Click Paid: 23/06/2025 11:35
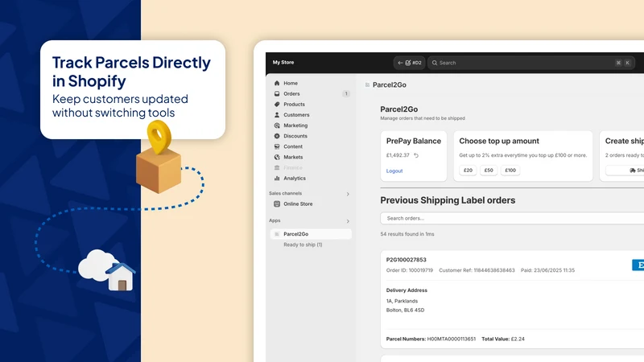 click(x=547, y=270)
